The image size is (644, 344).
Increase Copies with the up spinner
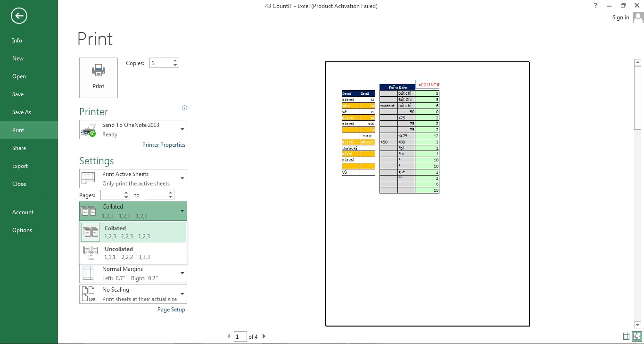coord(175,60)
